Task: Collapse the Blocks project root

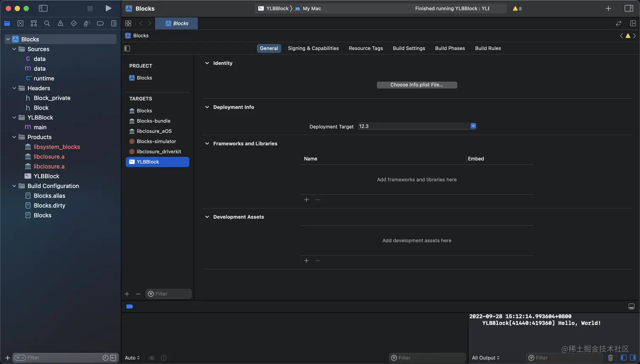Action: [x=8, y=39]
